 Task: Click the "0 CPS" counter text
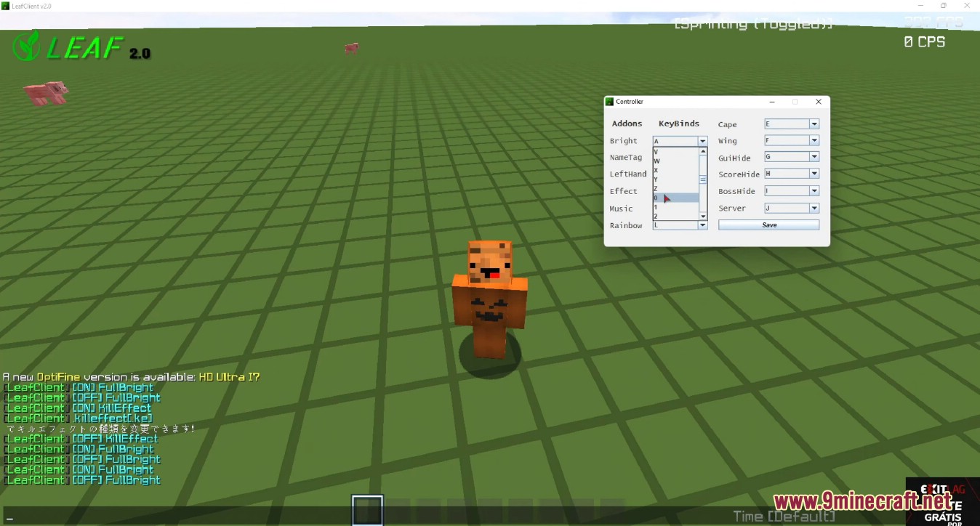pos(925,42)
